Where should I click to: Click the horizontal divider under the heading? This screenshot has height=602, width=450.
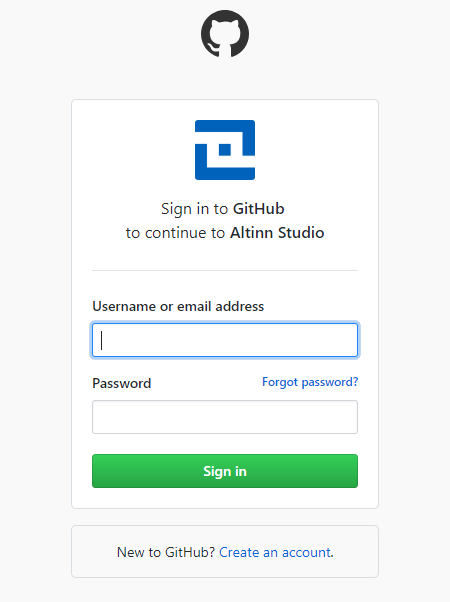click(x=225, y=270)
